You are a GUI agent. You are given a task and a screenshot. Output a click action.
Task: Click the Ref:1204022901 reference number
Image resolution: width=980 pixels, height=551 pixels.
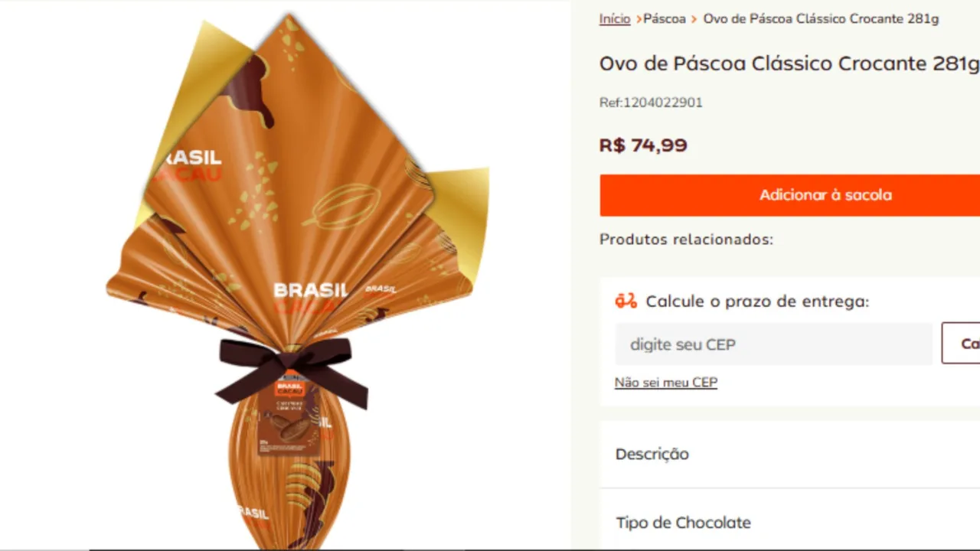[651, 103]
